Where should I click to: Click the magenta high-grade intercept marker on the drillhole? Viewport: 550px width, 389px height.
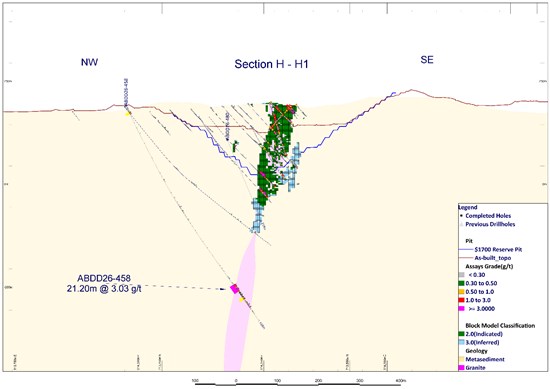[234, 289]
